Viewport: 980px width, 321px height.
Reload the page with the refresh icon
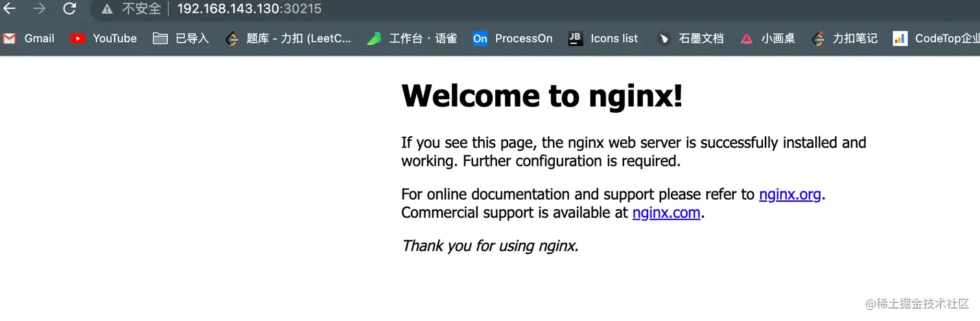[x=69, y=8]
